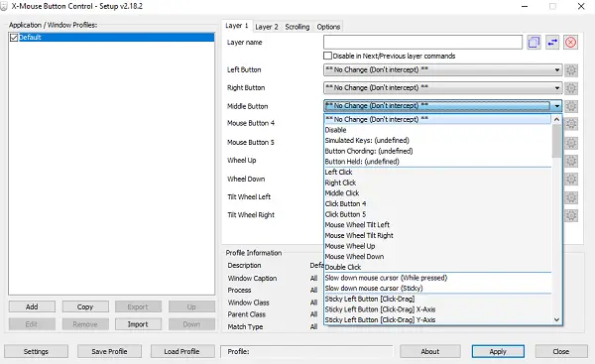This screenshot has height=364, width=595.
Task: Select Sticky Left Button [Click-Drag]
Action: pyautogui.click(x=437, y=299)
